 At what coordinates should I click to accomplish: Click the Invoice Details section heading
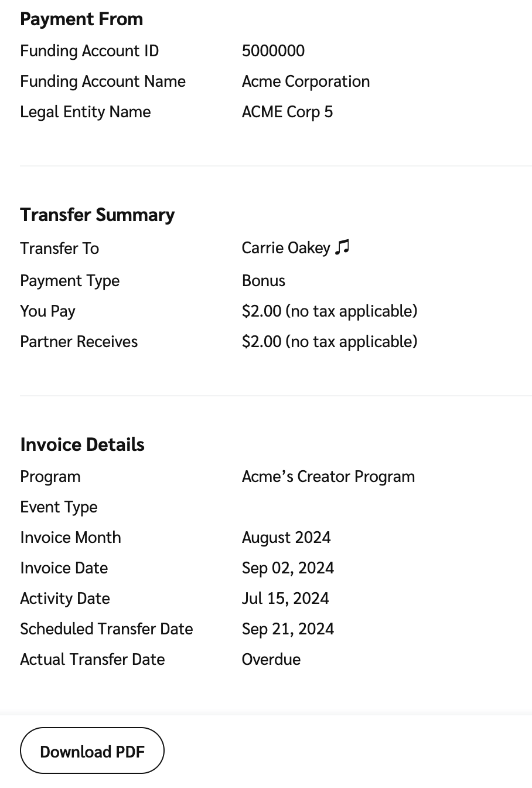click(82, 445)
